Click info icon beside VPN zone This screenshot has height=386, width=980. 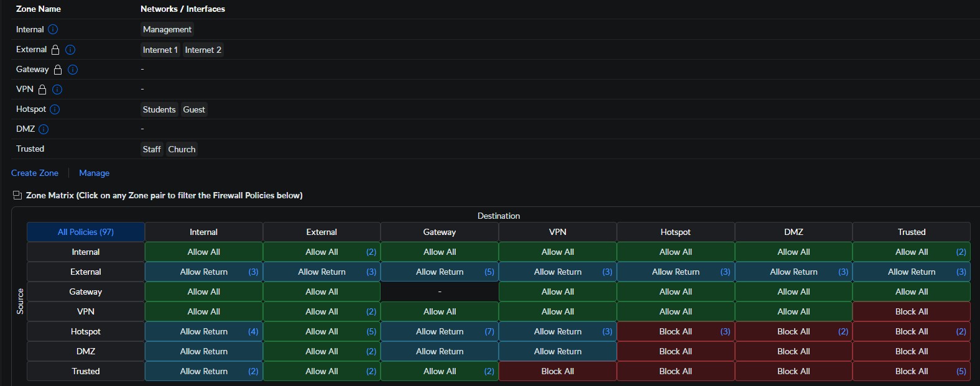(57, 90)
